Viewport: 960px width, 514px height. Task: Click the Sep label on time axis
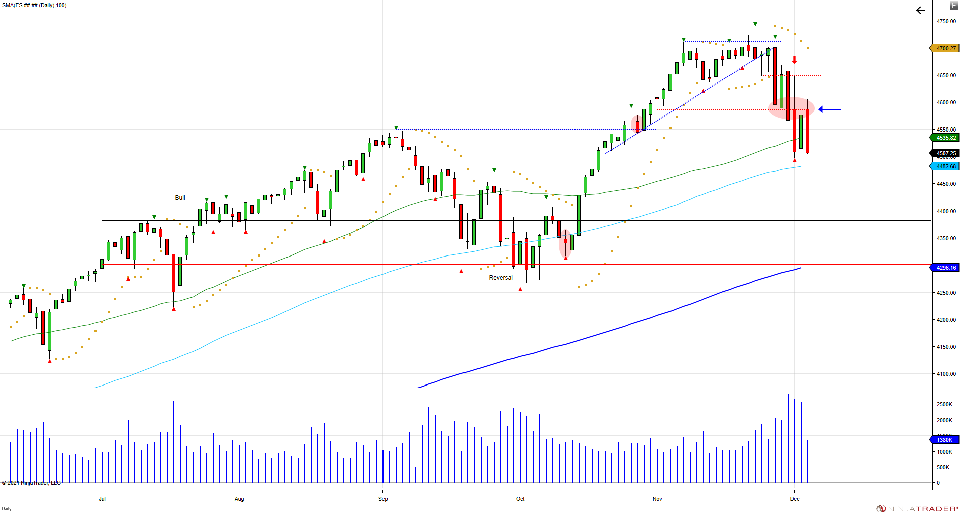tap(382, 496)
